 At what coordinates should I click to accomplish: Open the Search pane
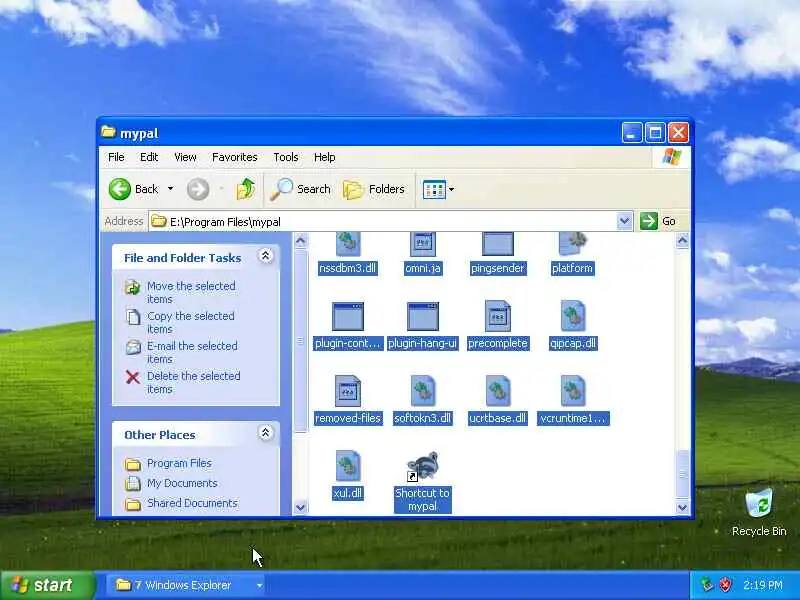coord(301,189)
